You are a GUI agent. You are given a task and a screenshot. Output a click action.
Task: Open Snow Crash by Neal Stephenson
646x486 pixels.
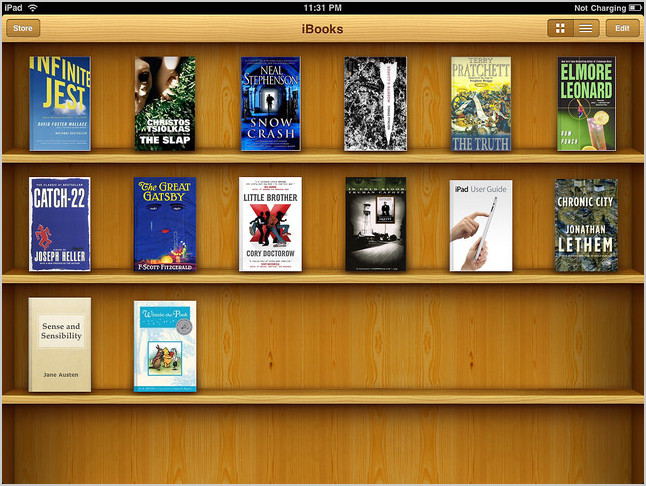271,104
